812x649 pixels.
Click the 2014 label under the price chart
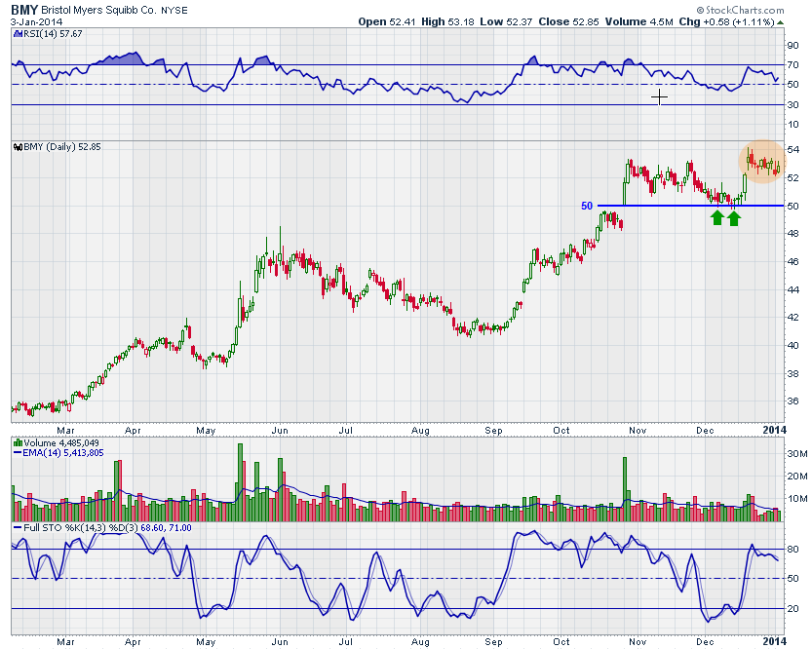(775, 430)
